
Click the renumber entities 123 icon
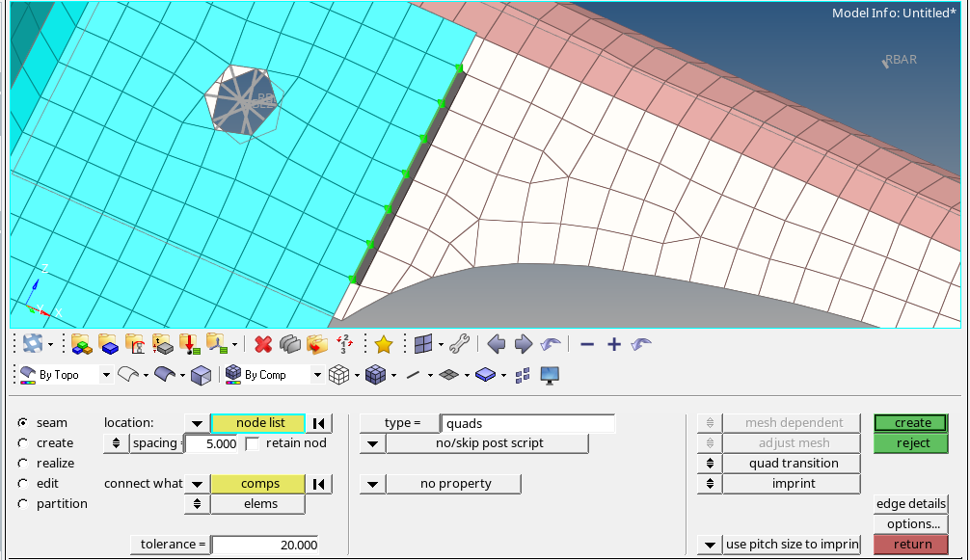pyautogui.click(x=342, y=344)
